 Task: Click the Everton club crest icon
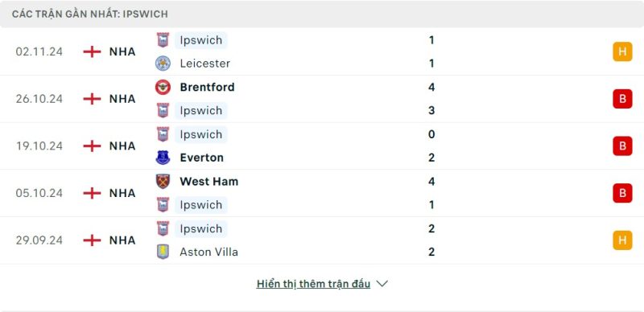(163, 158)
